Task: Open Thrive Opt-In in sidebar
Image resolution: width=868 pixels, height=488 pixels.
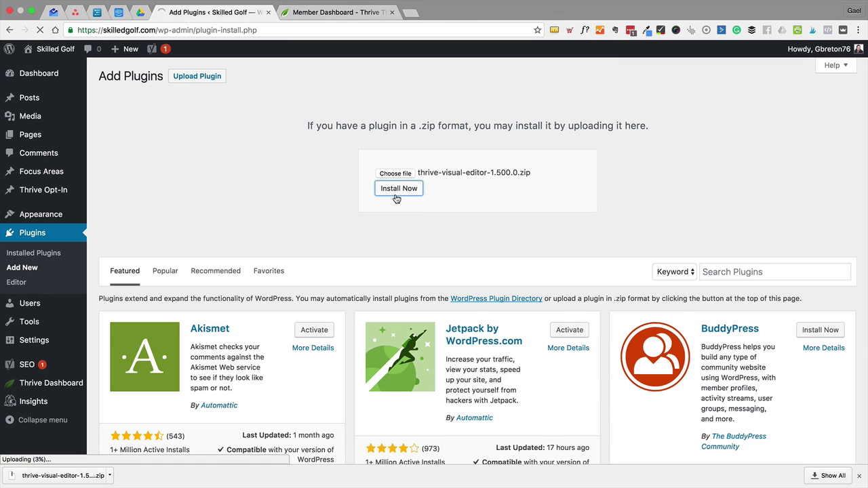Action: [43, 190]
